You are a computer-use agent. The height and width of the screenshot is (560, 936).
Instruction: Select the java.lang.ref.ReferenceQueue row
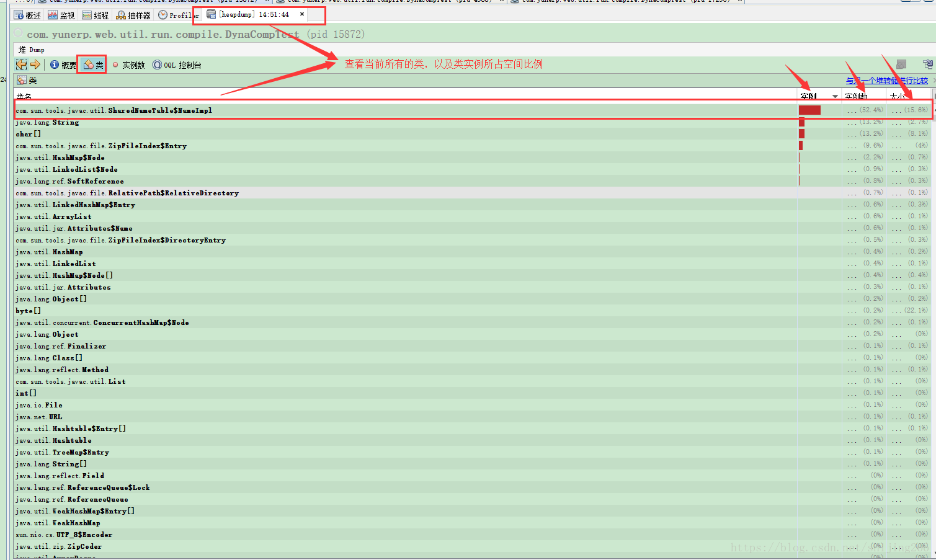pos(473,499)
